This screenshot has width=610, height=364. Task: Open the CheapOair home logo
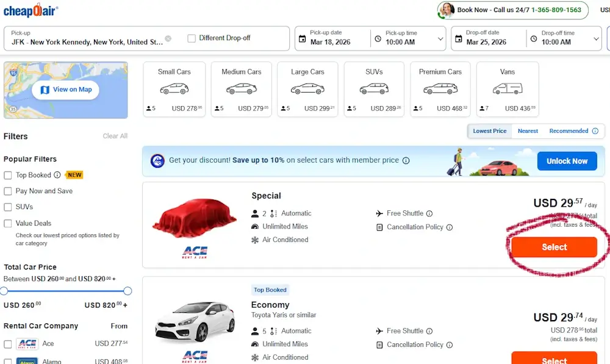(30, 10)
